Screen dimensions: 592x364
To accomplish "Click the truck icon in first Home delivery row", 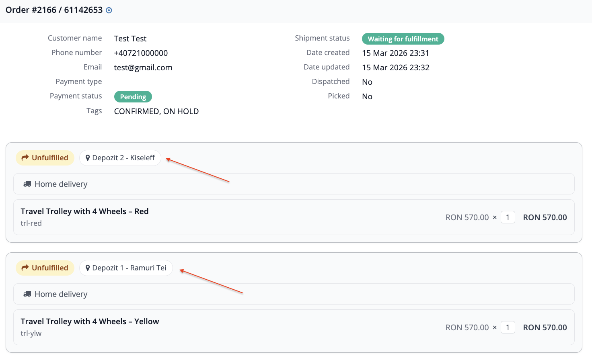I will 27,184.
